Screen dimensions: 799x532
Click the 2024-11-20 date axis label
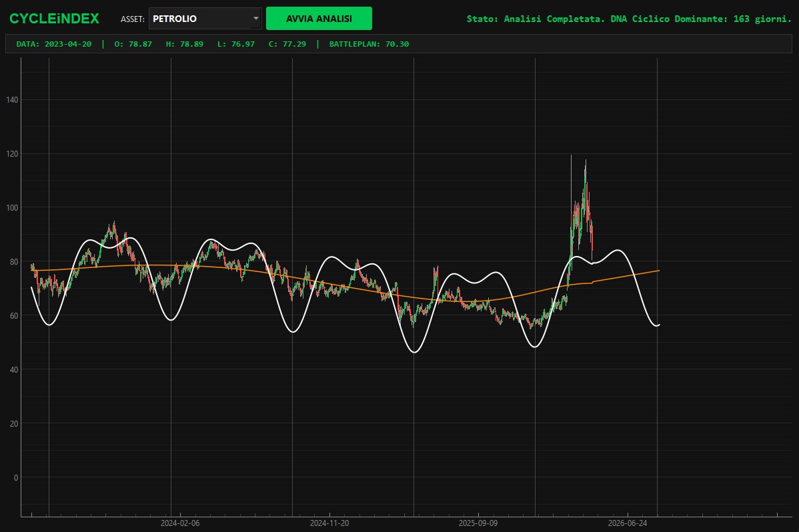(329, 523)
